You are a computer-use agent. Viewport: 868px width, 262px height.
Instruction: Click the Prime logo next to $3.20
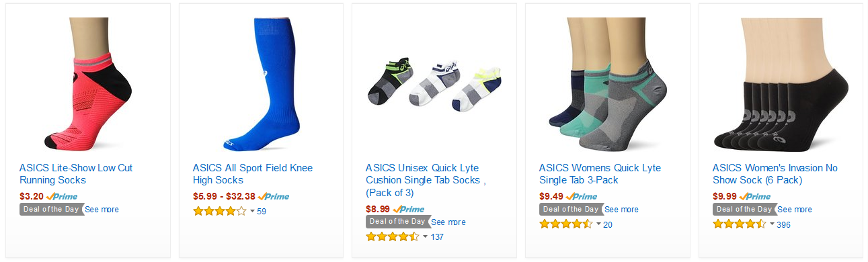61,197
